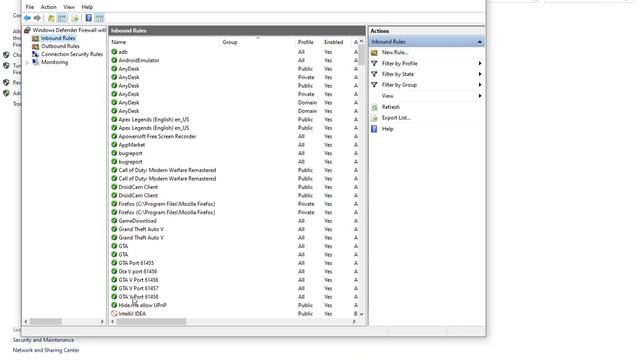Click the Filter by State funnel icon
Screen dimensions: 640x360
(x=374, y=74)
